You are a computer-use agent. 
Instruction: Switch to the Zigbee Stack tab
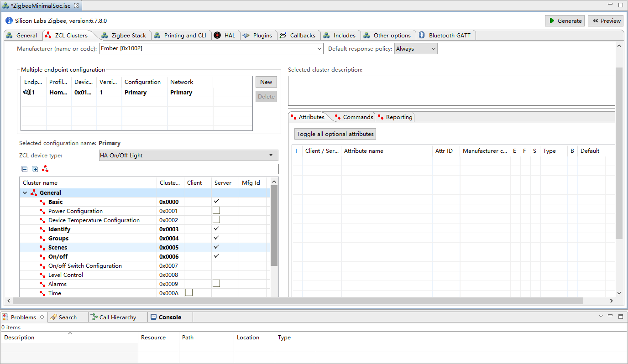coord(124,35)
